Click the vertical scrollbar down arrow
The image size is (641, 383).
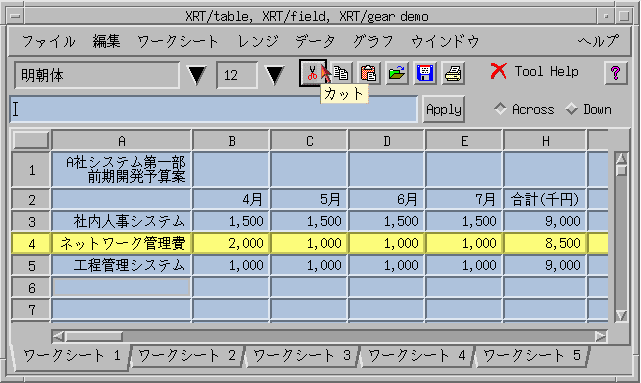(621, 315)
